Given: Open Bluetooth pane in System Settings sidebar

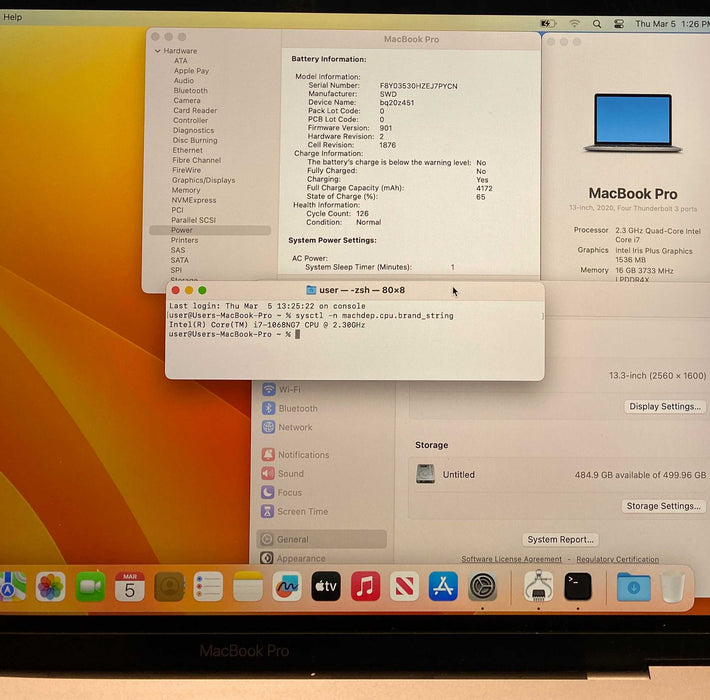Looking at the screenshot, I should pyautogui.click(x=290, y=408).
